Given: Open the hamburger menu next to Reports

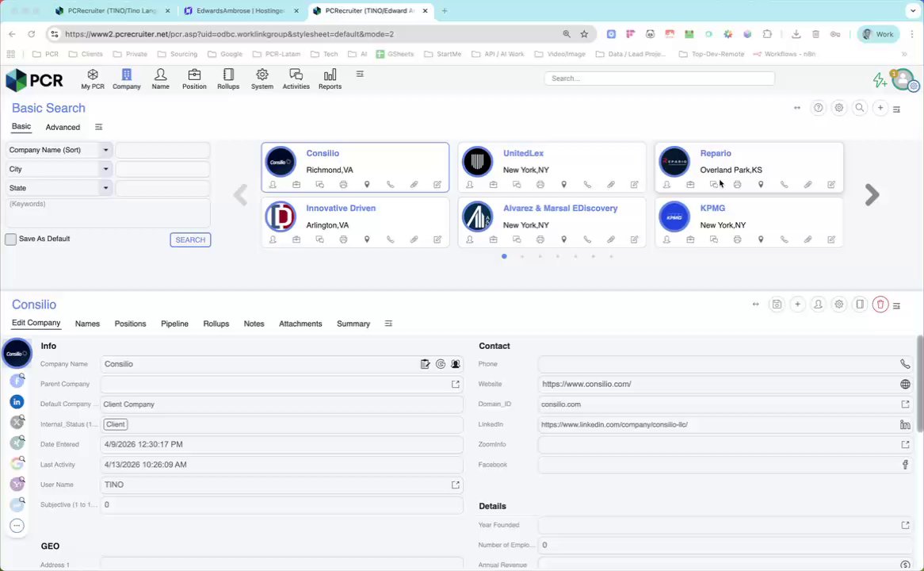Looking at the screenshot, I should [360, 75].
